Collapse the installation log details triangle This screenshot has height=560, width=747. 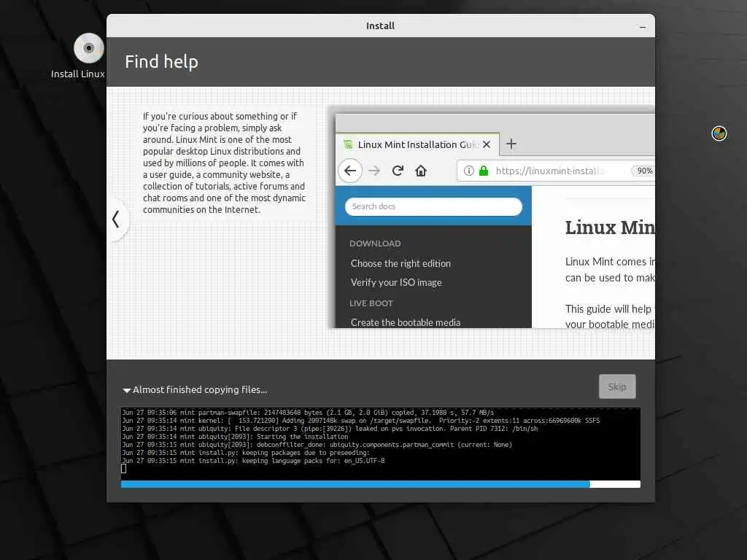tap(127, 391)
